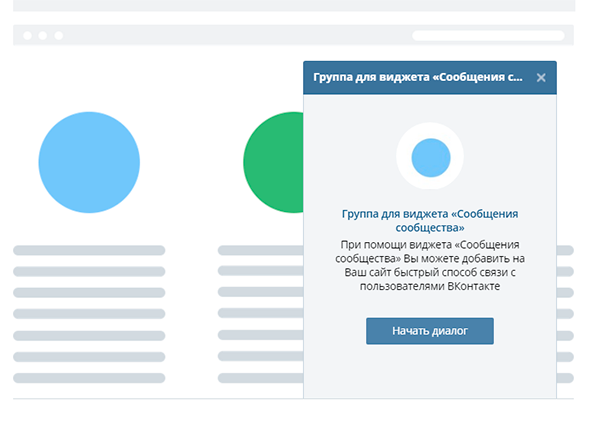This screenshot has width=600, height=423.
Task: Open the Группа для виджета «Сообщения сообщества» link
Action: pyautogui.click(x=430, y=220)
